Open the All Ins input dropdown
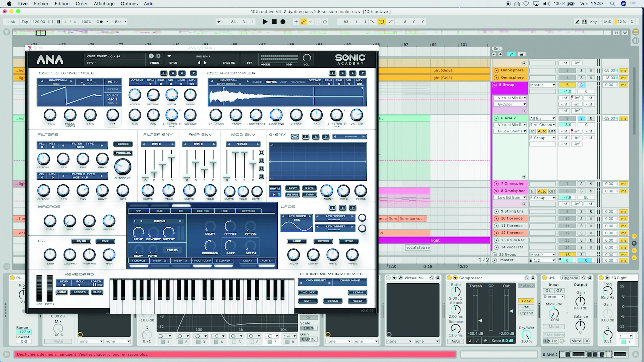This screenshot has height=362, width=644. pyautogui.click(x=542, y=118)
